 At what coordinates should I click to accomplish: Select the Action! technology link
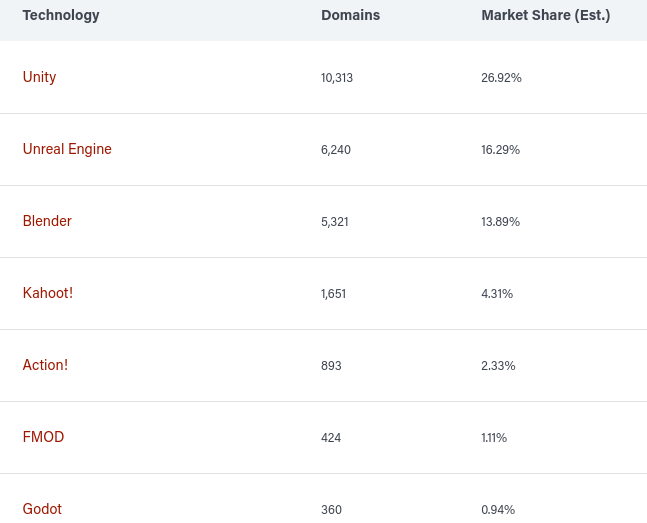click(x=45, y=365)
